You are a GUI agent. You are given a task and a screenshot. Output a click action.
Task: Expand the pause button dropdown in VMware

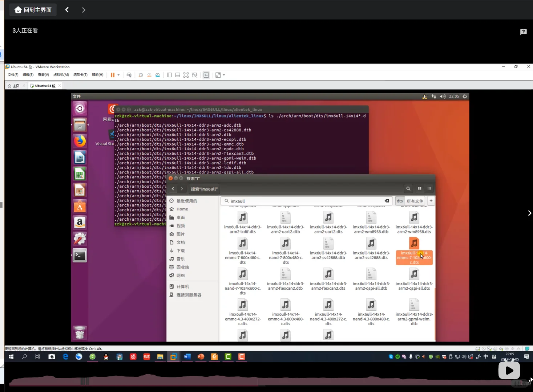click(x=118, y=75)
